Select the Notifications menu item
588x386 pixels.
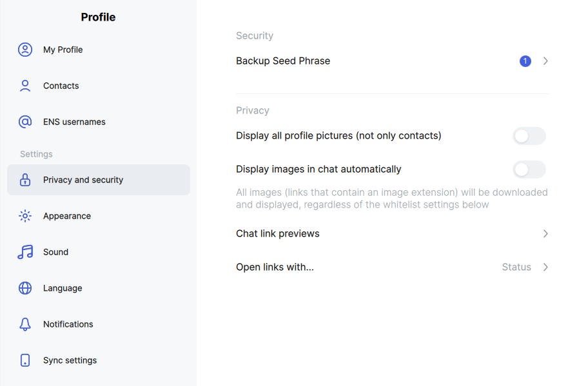tap(99, 324)
